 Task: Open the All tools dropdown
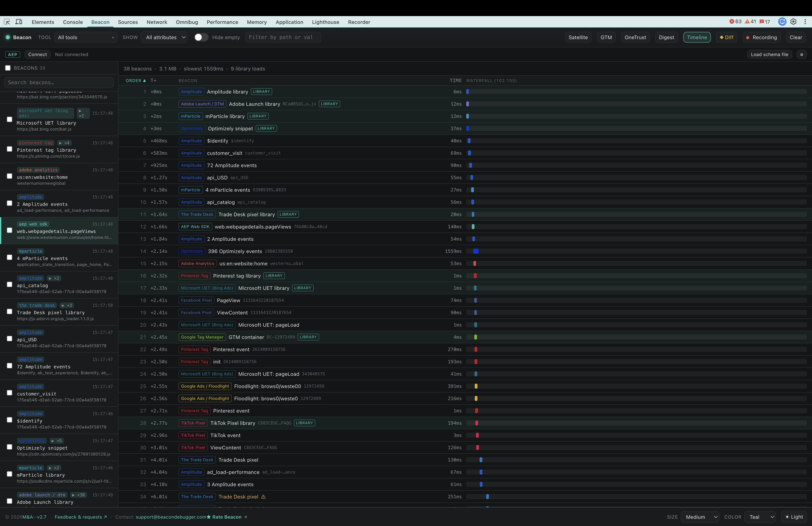click(85, 37)
